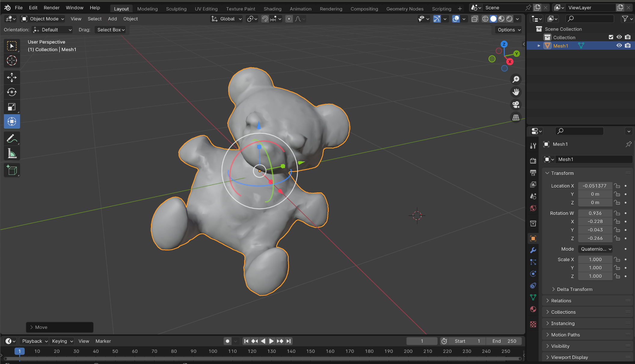Open the Object Constraints tab

click(x=533, y=286)
